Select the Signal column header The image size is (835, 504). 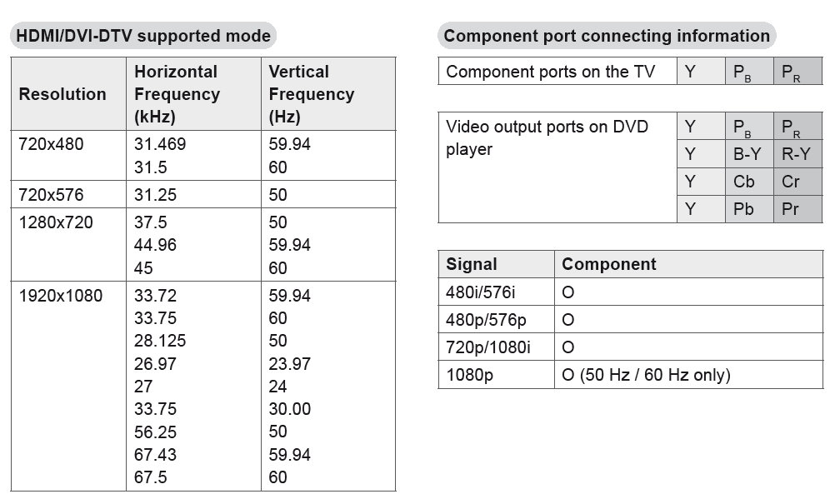coord(472,264)
